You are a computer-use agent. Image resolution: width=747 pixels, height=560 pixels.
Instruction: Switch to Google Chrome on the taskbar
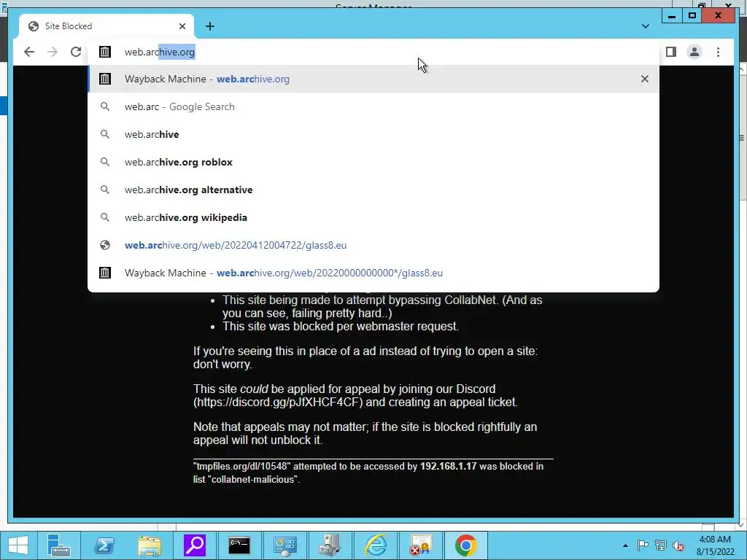[x=465, y=545]
